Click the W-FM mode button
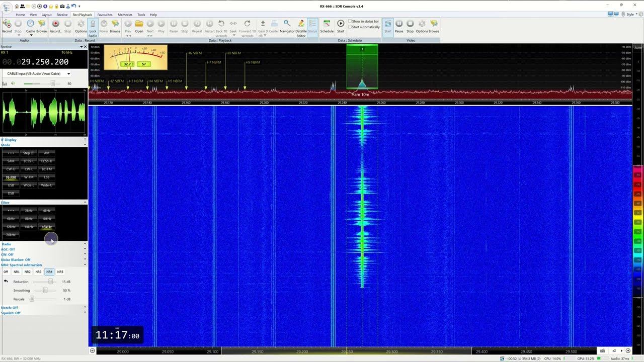 coord(29,177)
